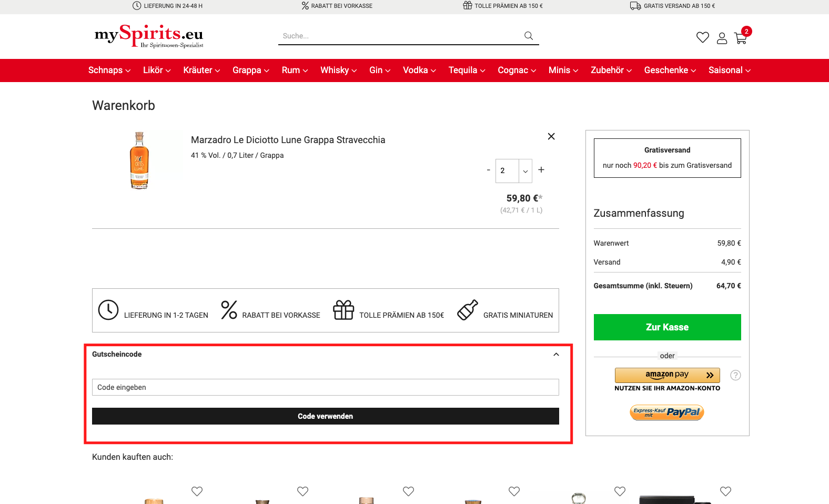This screenshot has height=504, width=829.
Task: Open the Whisky menu
Action: [338, 70]
